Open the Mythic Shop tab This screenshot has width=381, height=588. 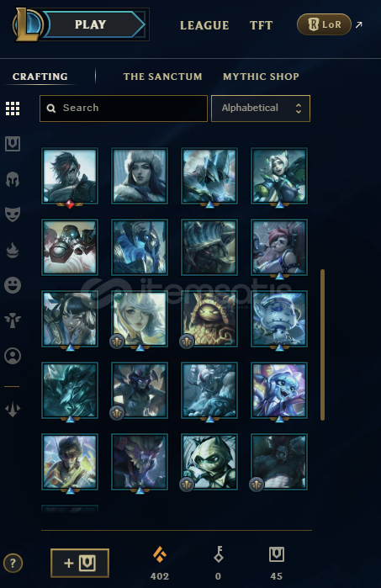click(261, 77)
